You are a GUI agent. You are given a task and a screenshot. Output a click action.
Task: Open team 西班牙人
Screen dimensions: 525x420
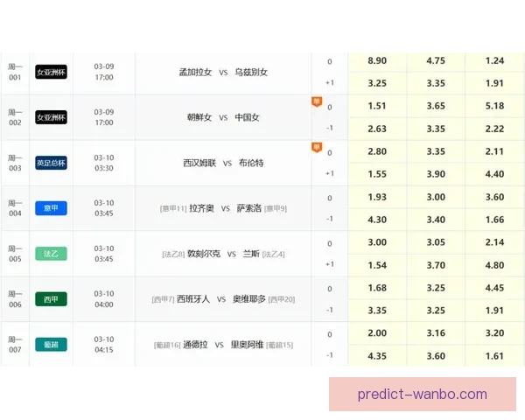pos(193,299)
